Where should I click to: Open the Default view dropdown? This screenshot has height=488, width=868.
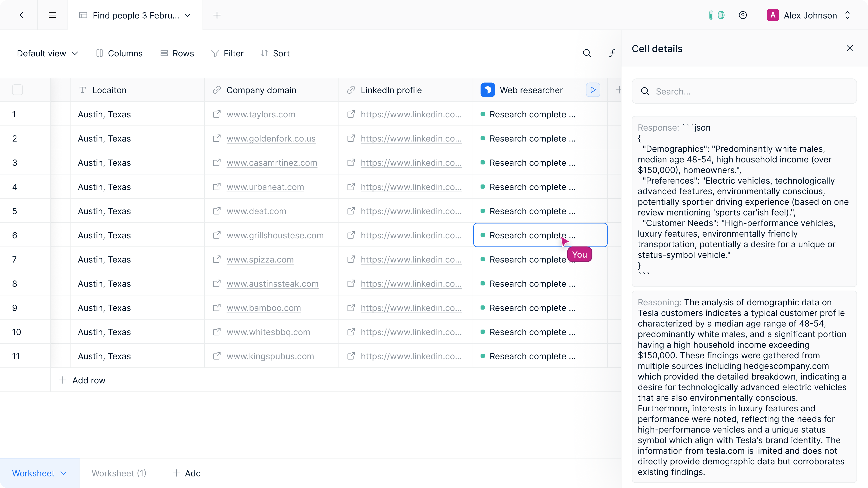click(x=47, y=53)
